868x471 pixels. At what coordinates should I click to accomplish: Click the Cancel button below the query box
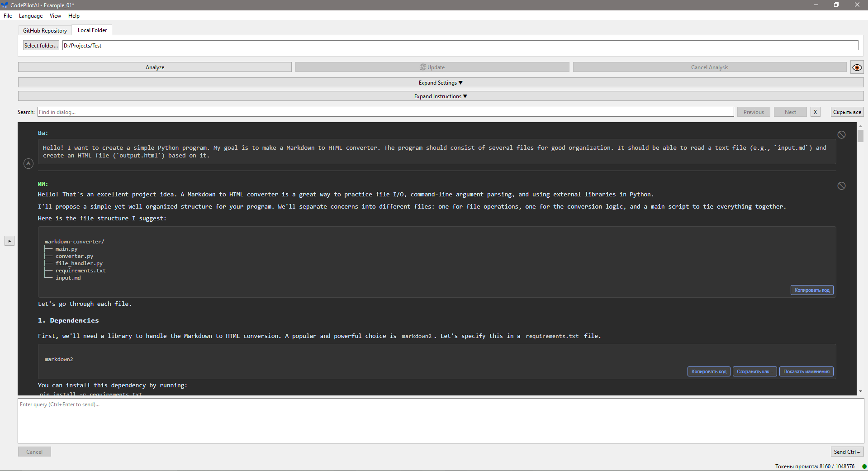[x=34, y=452]
